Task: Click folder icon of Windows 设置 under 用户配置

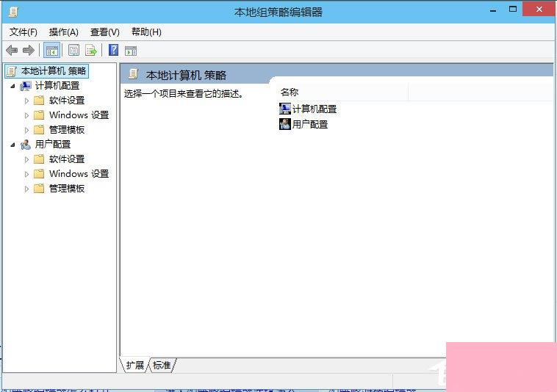Action: 39,173
